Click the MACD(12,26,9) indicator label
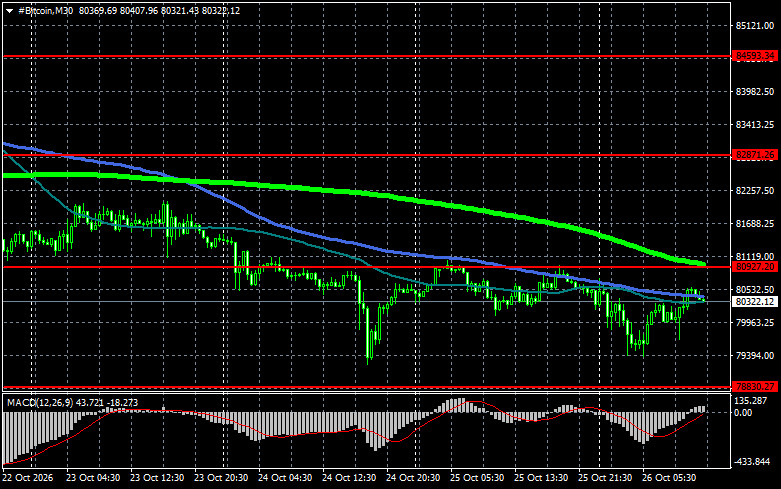This screenshot has width=781, height=489. point(40,402)
